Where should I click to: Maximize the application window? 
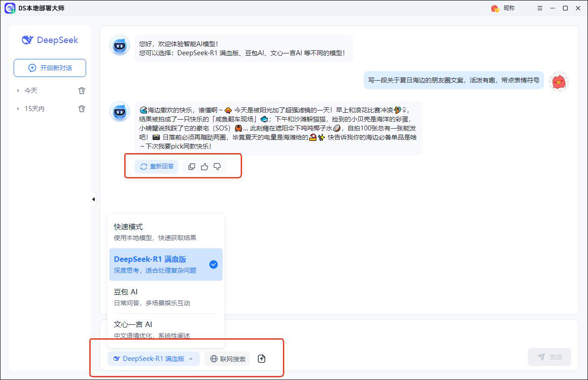[x=565, y=8]
